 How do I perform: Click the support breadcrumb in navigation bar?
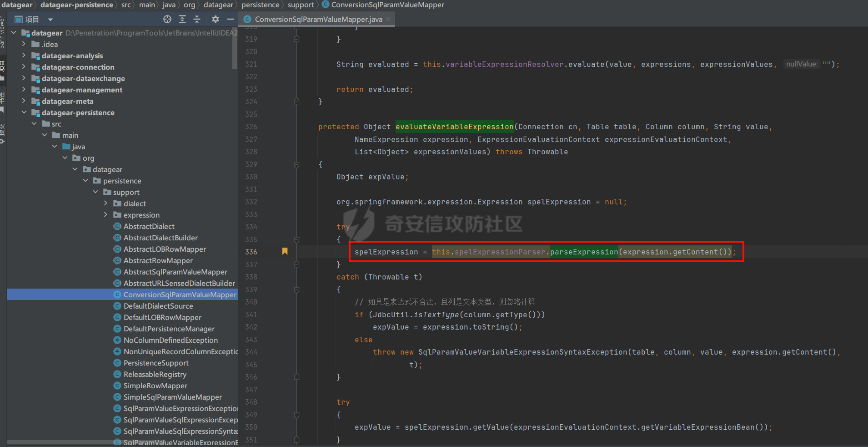(301, 5)
